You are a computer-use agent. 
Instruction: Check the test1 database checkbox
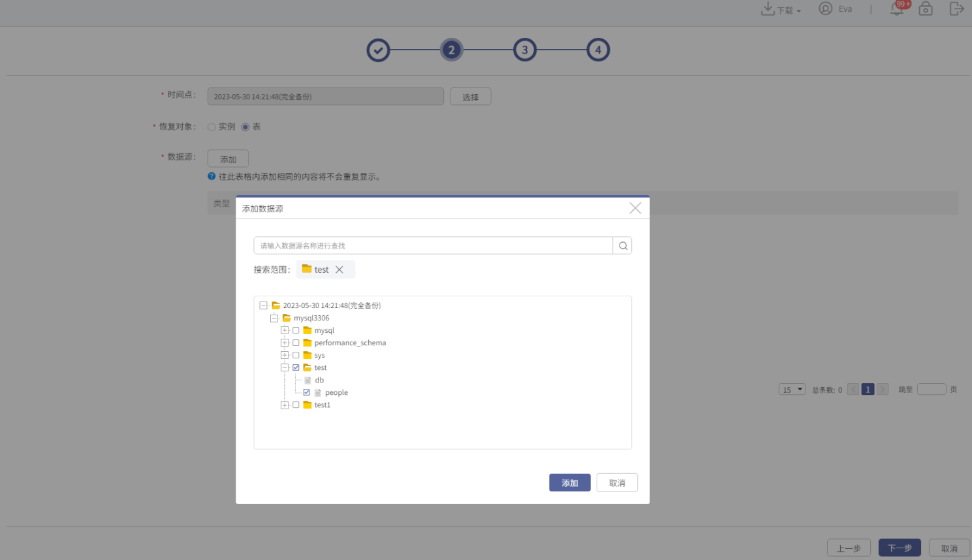click(296, 405)
